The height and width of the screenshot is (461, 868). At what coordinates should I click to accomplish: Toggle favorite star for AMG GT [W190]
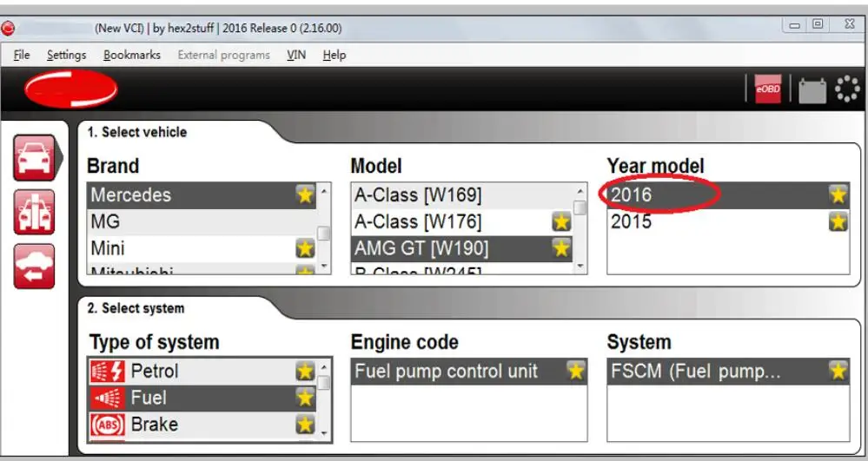tap(561, 248)
